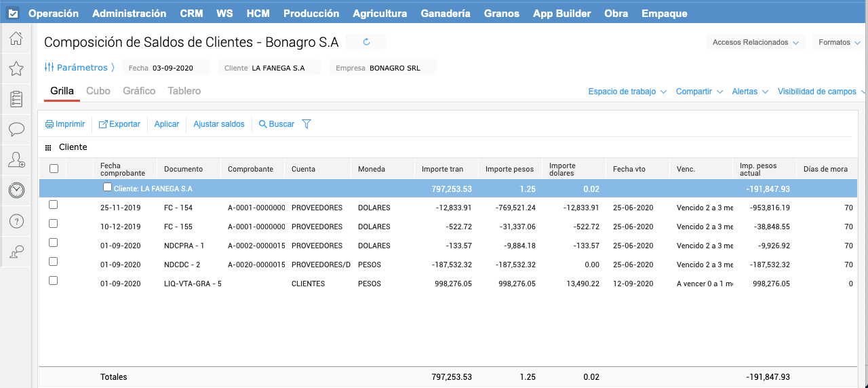Check the box for FC - 154 row
The image size is (868, 388).
[54, 205]
